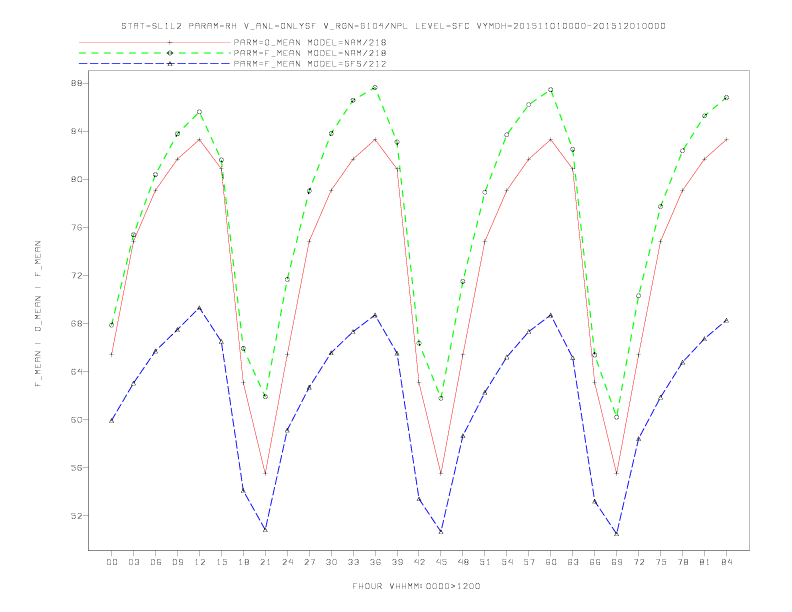Viewport: 792px width, 612px height.
Task: Click red observed plus marker at hour 60 peak
Action: 551,139
